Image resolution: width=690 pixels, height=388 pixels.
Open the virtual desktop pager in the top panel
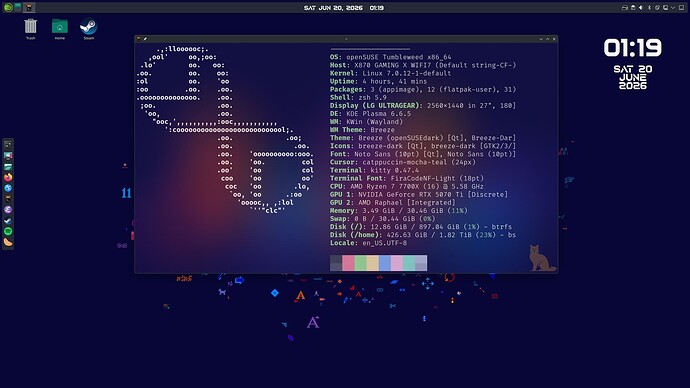18,7
